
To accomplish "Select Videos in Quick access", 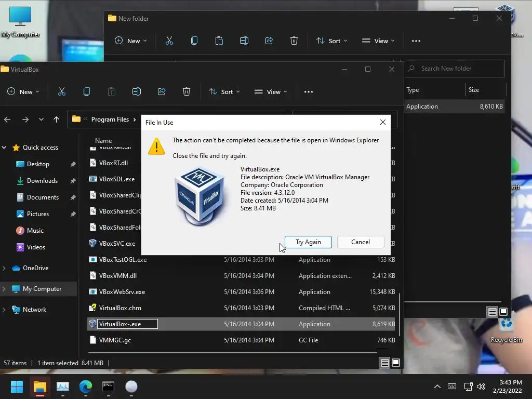I will pyautogui.click(x=36, y=247).
